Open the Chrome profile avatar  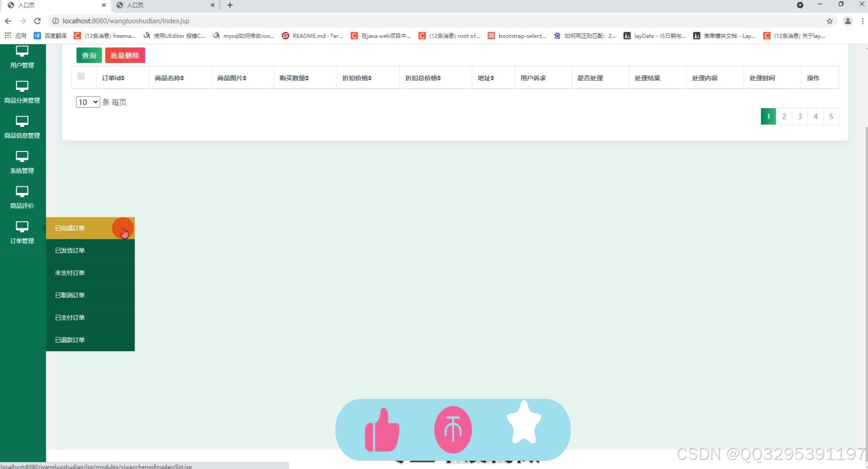[848, 21]
